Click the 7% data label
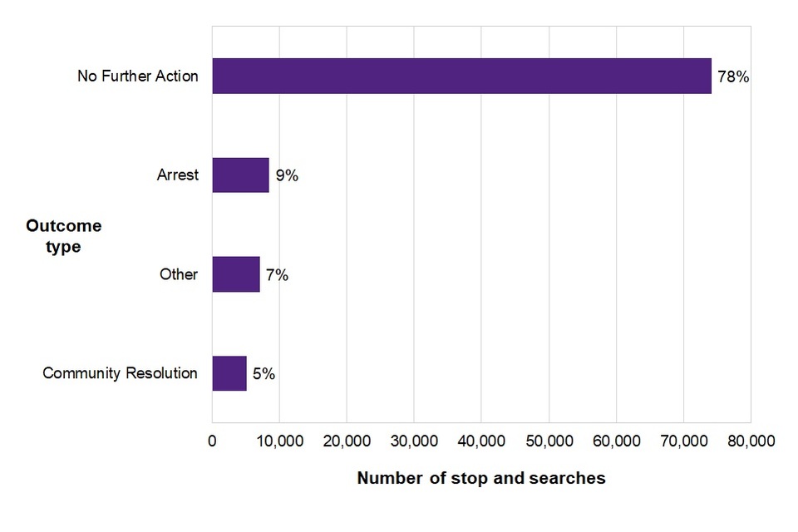Viewport: 798px width, 532px height. pos(278,275)
